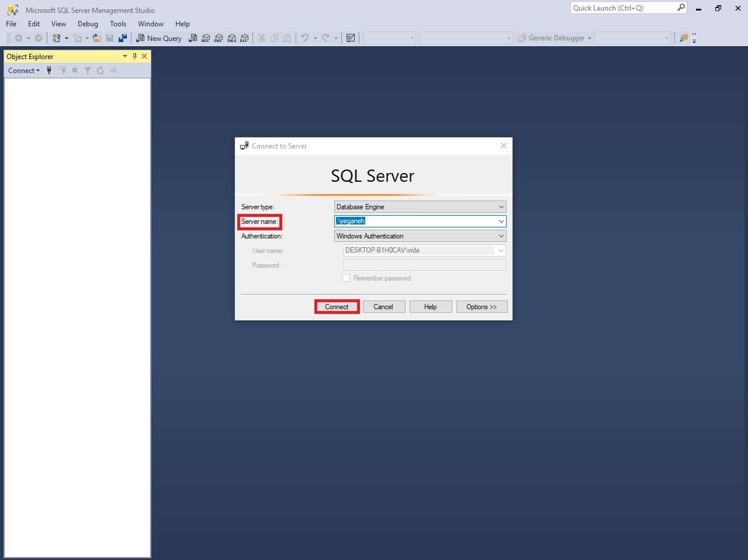Expand the Server name dropdown arrow
Image resolution: width=748 pixels, height=560 pixels.
(501, 222)
